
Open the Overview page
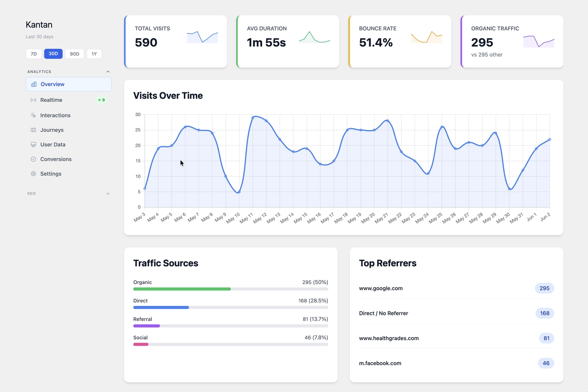[x=69, y=84]
